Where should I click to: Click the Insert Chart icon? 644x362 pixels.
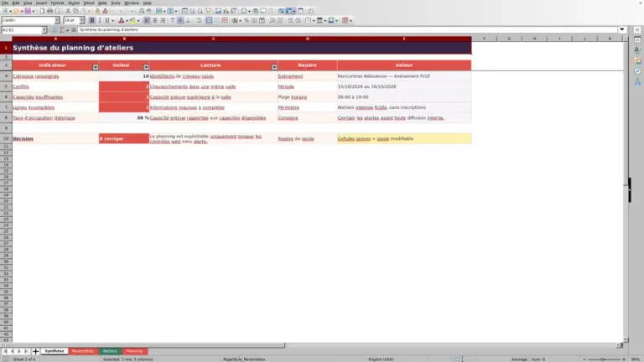(226, 11)
